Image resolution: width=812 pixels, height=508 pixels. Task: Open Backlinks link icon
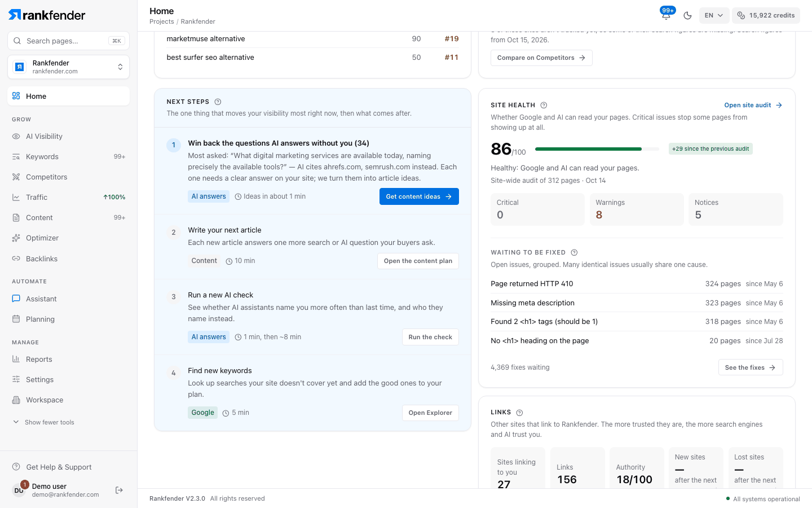point(16,259)
